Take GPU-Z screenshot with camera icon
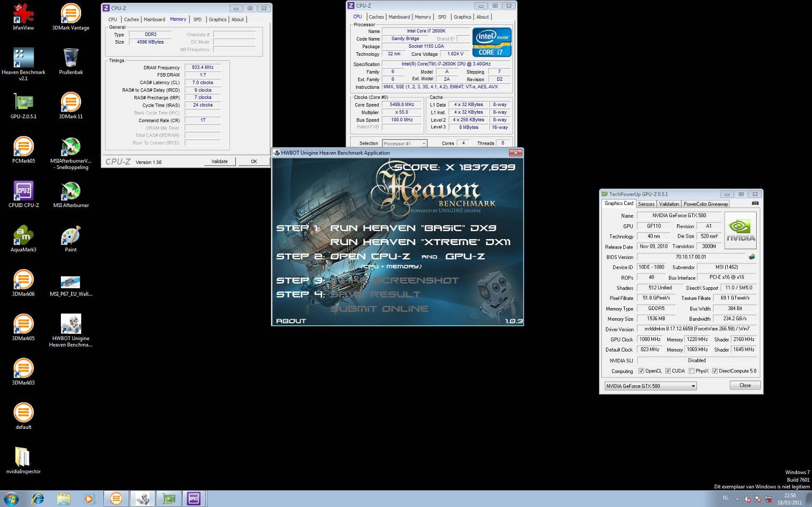 (x=755, y=203)
